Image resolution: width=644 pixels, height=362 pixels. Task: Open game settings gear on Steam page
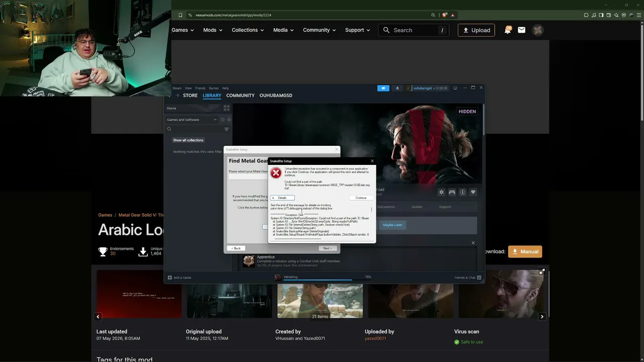click(441, 192)
